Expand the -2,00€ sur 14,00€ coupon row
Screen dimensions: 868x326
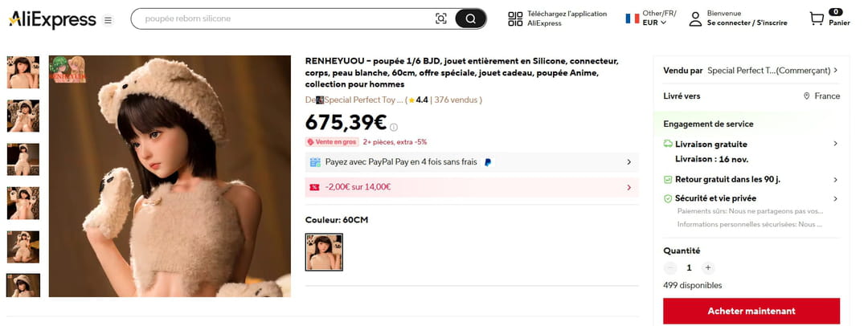pos(628,187)
